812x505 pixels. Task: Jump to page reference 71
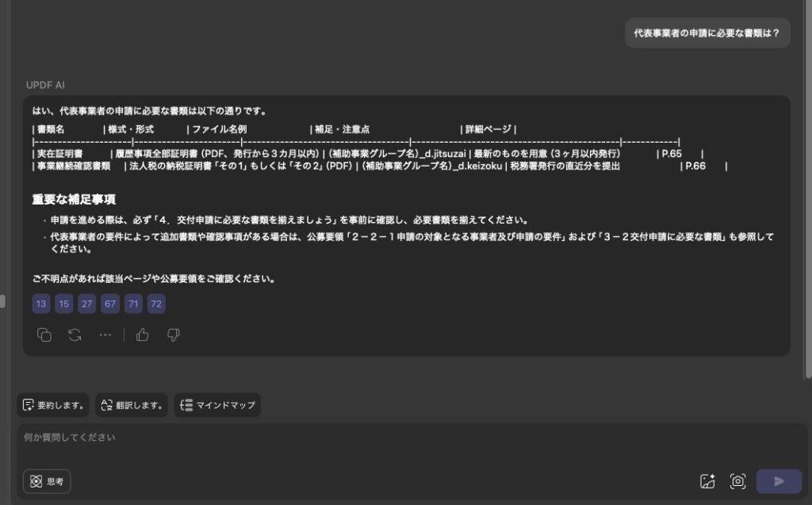(133, 304)
